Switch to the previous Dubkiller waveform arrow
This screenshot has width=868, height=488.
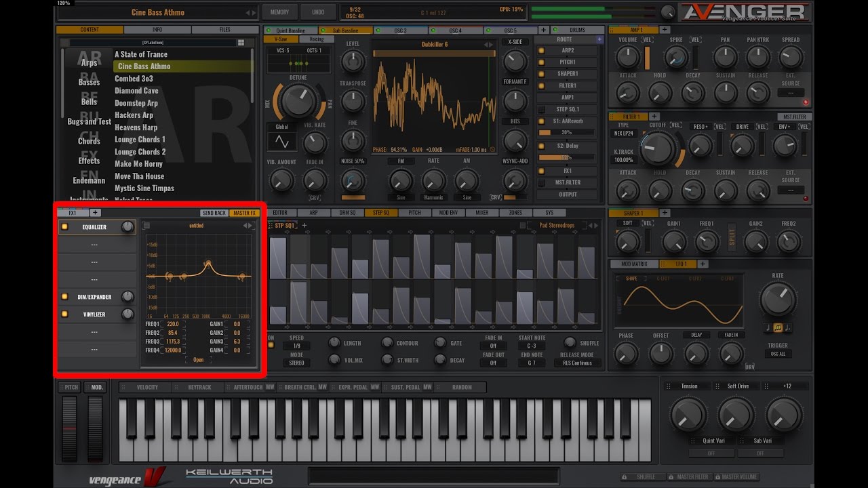pos(487,45)
